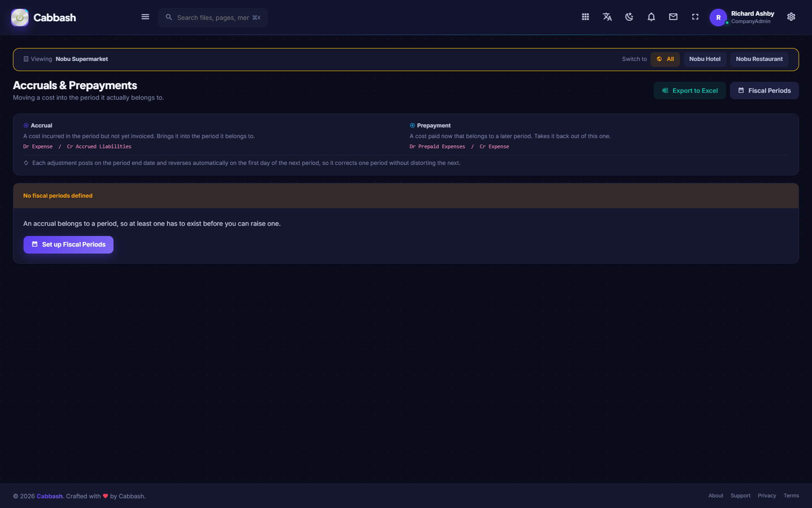Click the Export to Excel button
The width and height of the screenshot is (812, 508).
point(690,91)
